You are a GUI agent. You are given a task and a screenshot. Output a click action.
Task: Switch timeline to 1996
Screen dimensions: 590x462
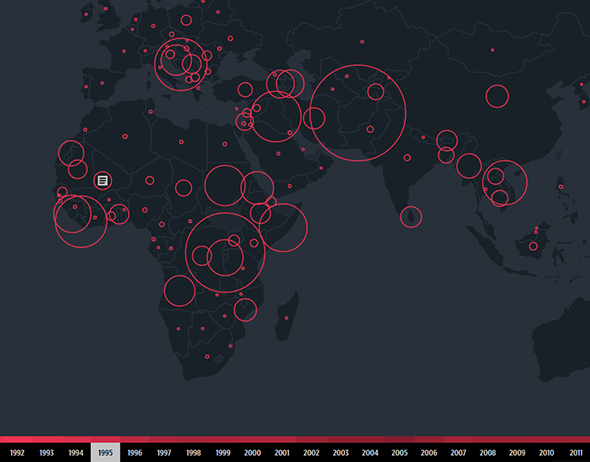(x=135, y=453)
